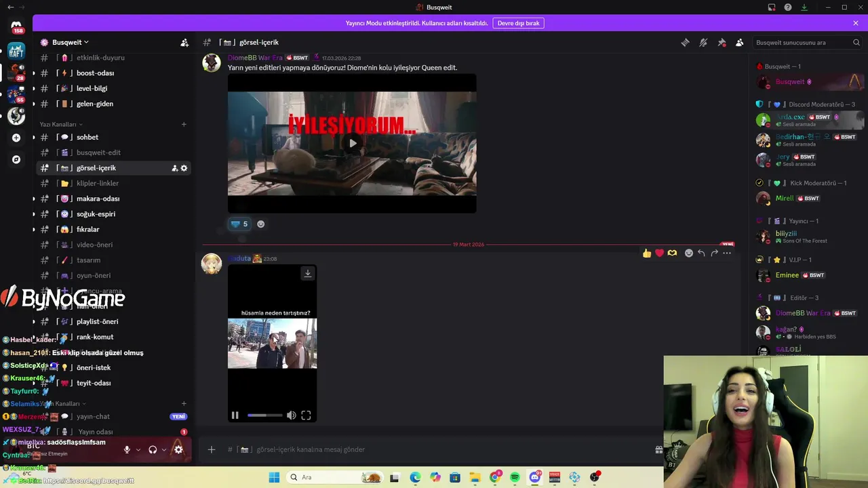Open the Help question mark icon

click(x=788, y=7)
